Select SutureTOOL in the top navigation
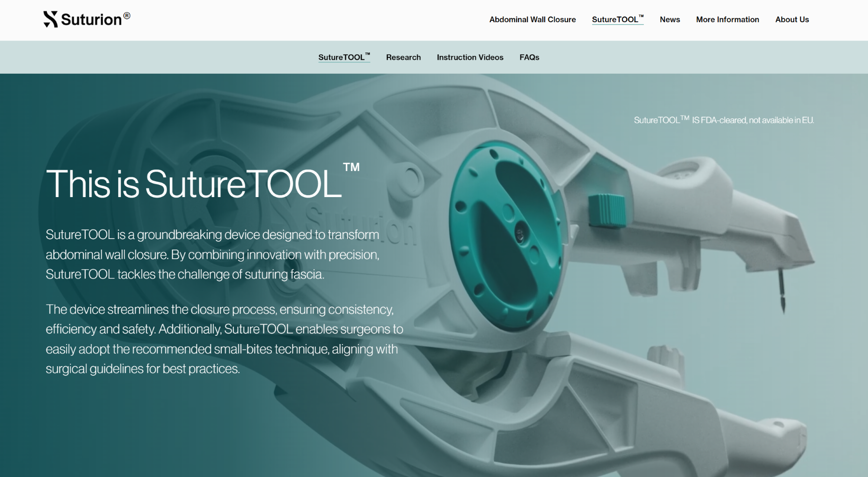This screenshot has width=868, height=477. (618, 19)
